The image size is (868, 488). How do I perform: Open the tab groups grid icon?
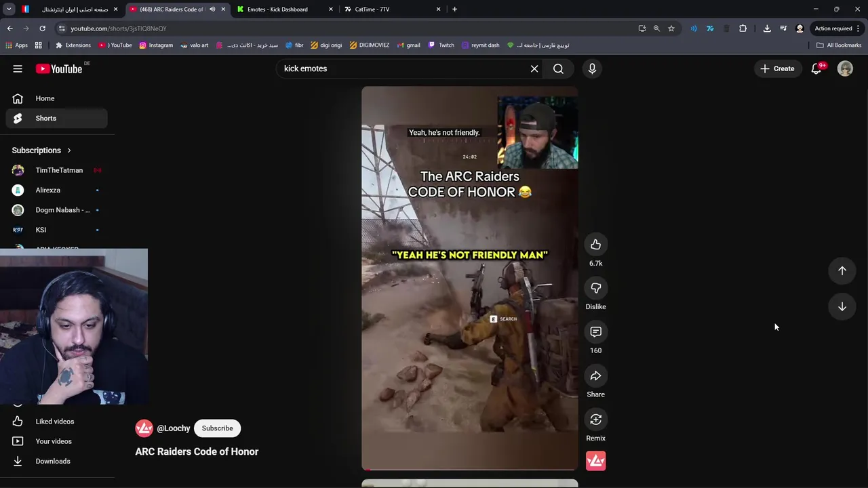point(39,45)
